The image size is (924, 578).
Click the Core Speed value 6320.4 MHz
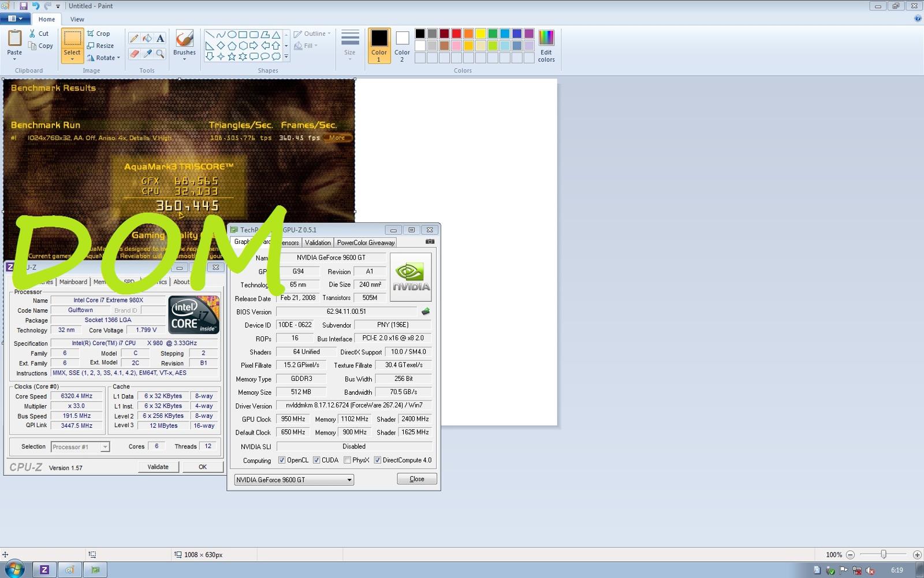coord(77,396)
